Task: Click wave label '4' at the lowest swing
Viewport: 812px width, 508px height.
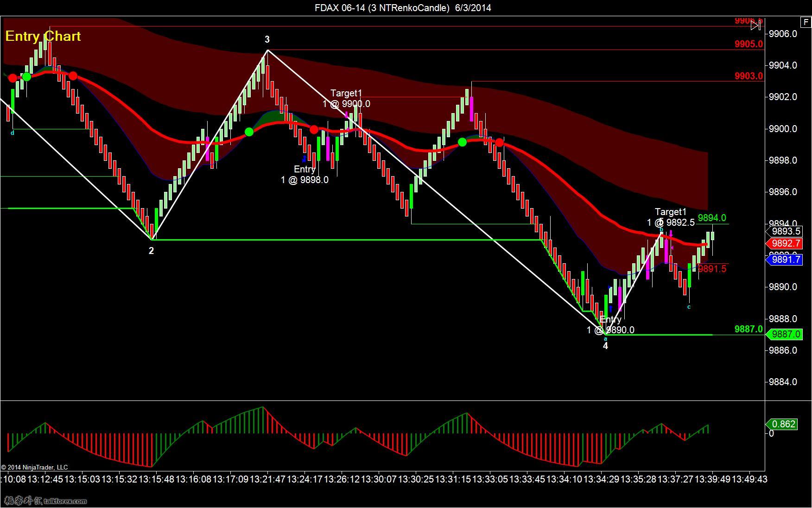Action: click(x=605, y=346)
